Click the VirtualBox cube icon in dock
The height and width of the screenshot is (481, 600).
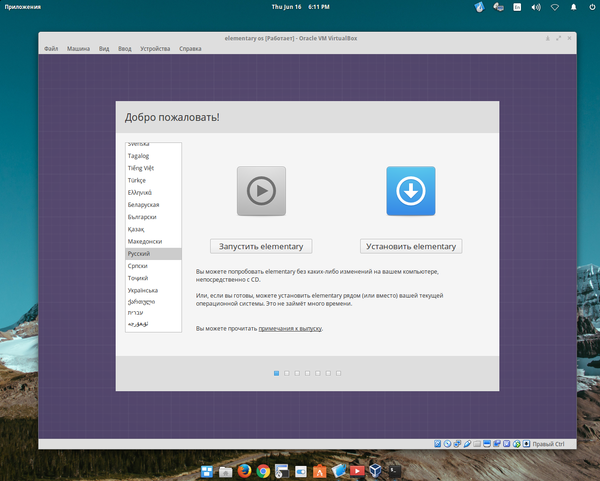376,470
